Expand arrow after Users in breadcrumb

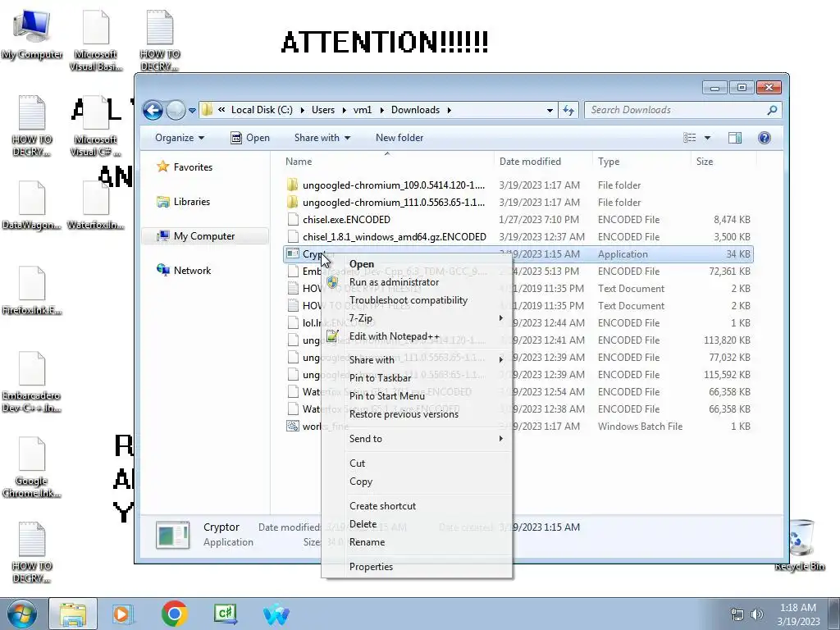click(x=344, y=110)
